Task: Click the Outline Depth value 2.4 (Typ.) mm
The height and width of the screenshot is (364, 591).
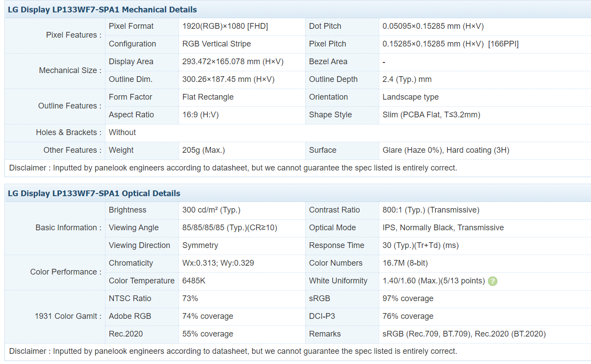Action: click(x=407, y=79)
